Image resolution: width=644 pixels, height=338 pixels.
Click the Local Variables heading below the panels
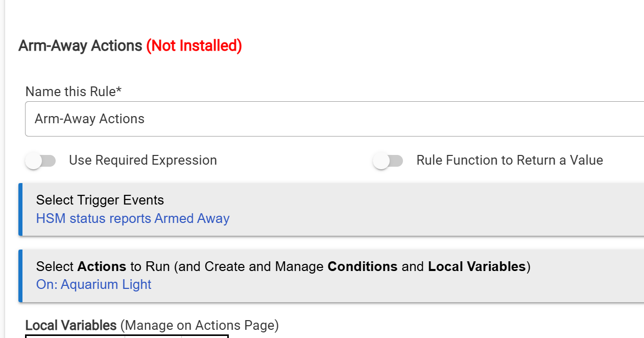tap(71, 325)
